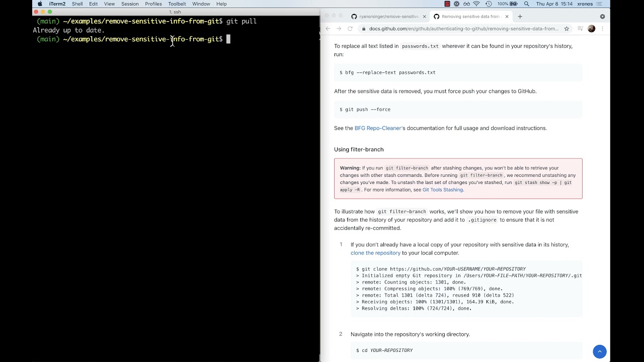The image size is (644, 362).
Task: Click the red film-strip menu bar icon
Action: tap(447, 4)
